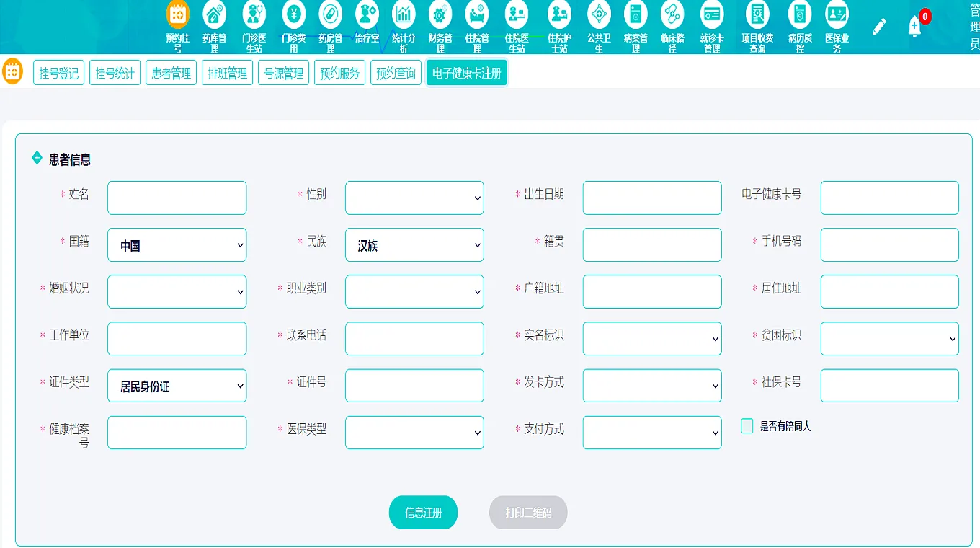Click the 患者信息 section diamond icon
Viewport: 980px width, 548px height.
37,158
